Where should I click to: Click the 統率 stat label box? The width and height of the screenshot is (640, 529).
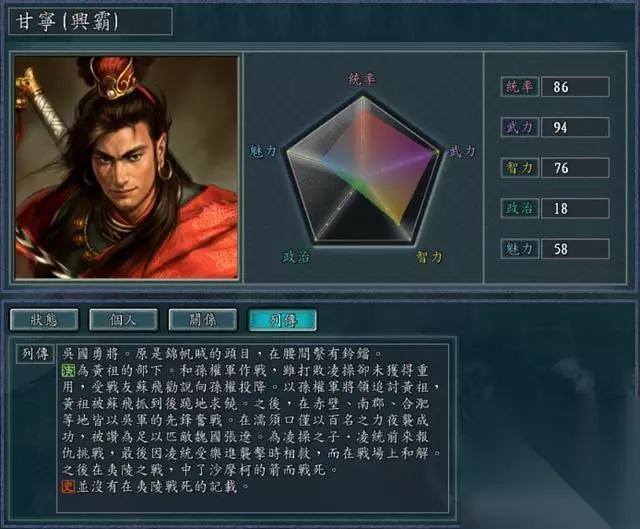point(520,87)
